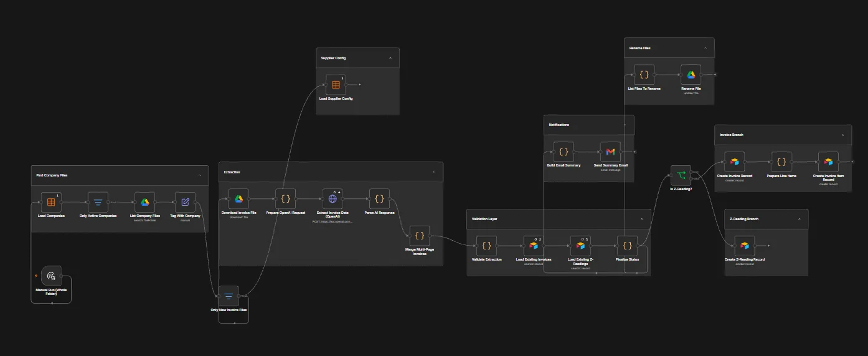Viewport: 868px width, 356px height.
Task: Open the Send Summary Email Gmail node
Action: click(x=610, y=152)
